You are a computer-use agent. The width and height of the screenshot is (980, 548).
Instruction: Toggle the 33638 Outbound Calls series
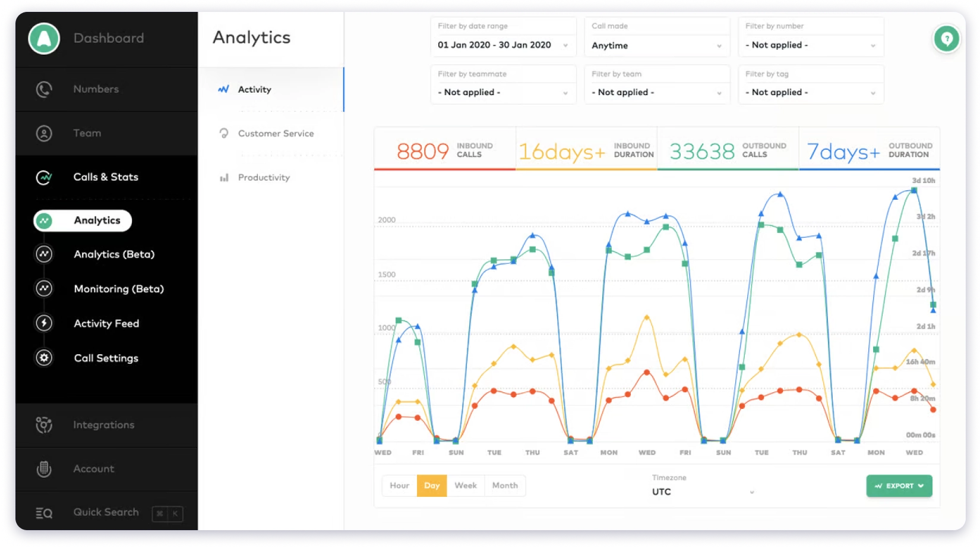click(728, 149)
